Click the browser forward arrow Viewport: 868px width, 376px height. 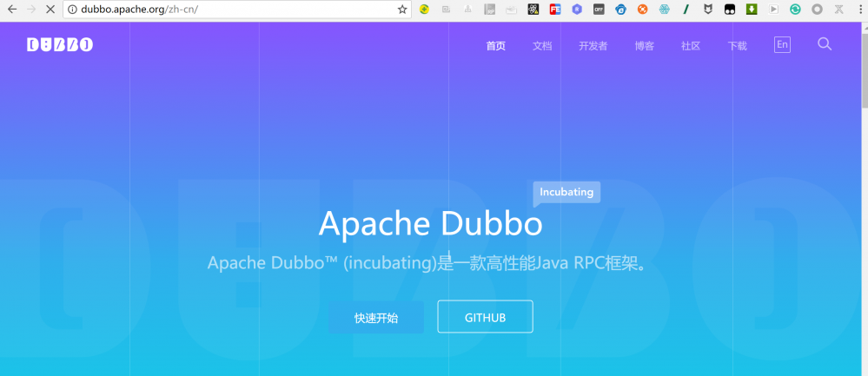point(31,10)
